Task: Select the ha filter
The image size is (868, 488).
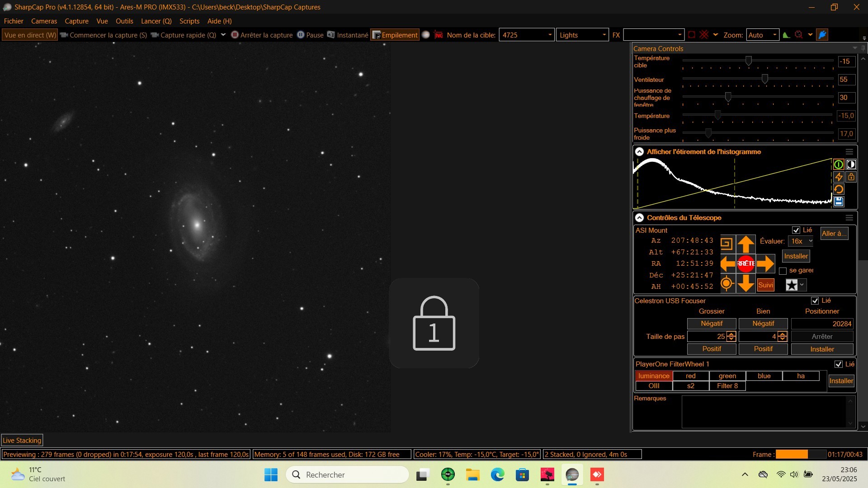Action: point(801,376)
